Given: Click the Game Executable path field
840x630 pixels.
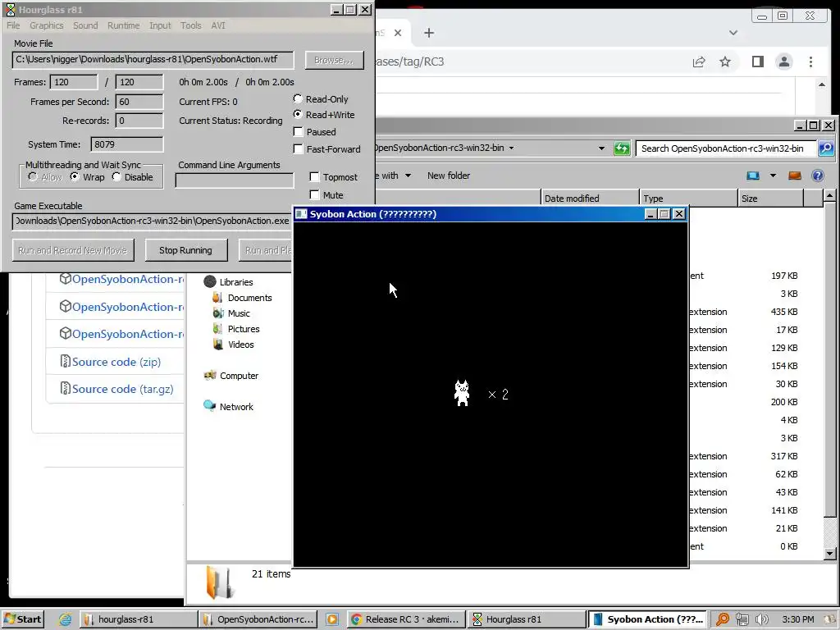Looking at the screenshot, I should pos(152,221).
